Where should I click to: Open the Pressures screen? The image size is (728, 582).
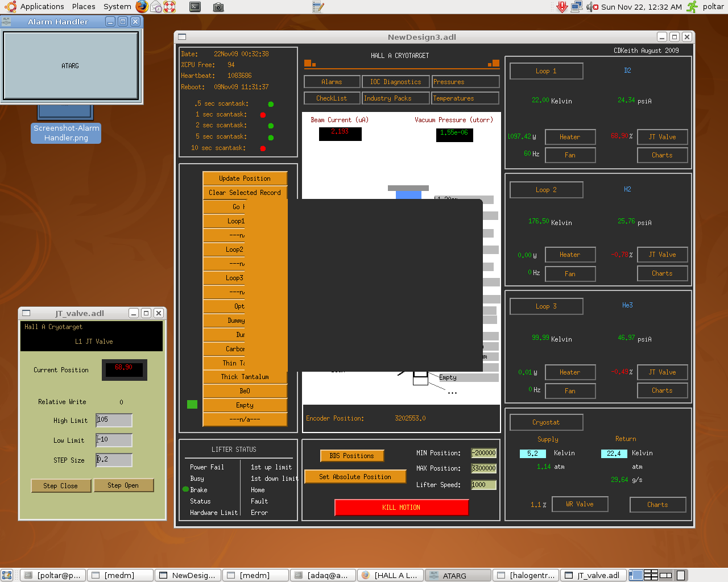(465, 82)
